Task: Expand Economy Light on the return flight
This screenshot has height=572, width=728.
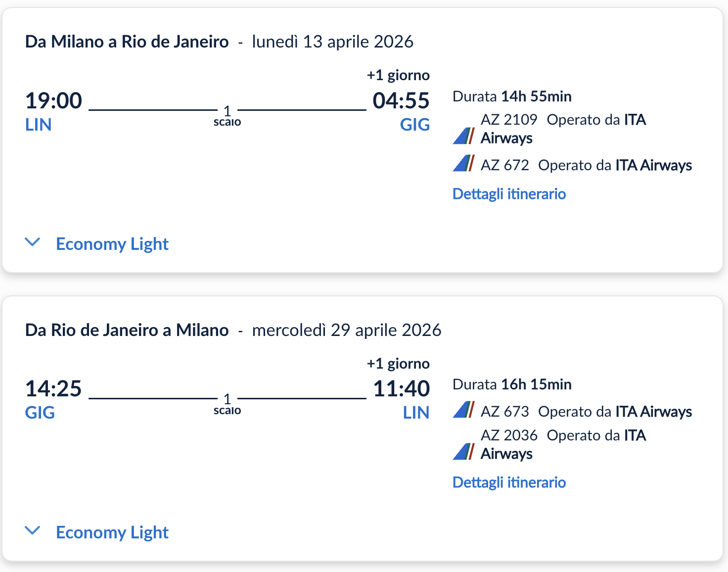Action: tap(112, 532)
